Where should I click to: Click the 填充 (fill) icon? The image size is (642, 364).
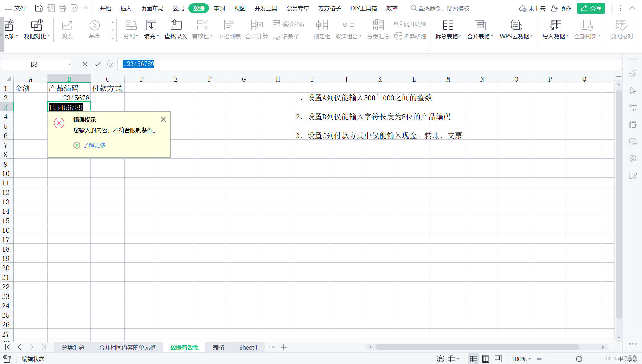(151, 25)
